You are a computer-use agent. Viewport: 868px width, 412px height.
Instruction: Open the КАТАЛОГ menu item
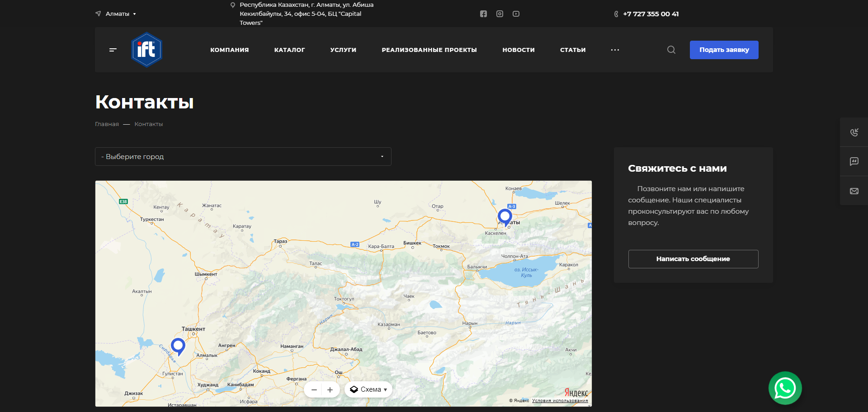[x=289, y=50]
